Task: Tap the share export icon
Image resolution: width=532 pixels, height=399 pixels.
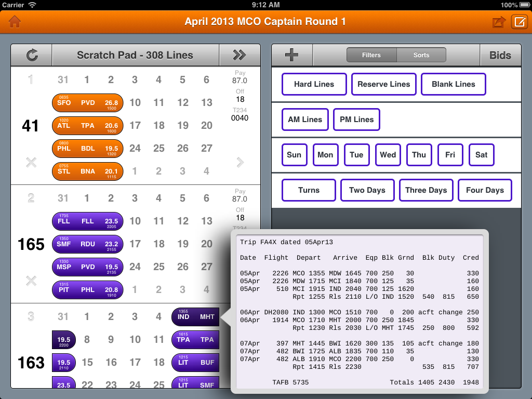Action: [x=499, y=22]
